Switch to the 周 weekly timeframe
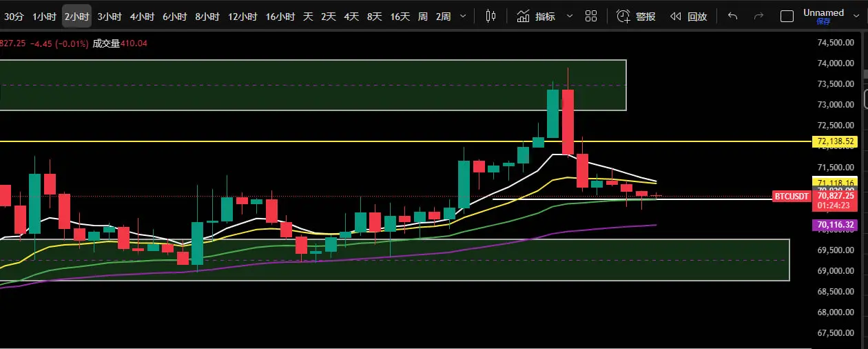Screen dimensions: 868x349 (x=423, y=16)
